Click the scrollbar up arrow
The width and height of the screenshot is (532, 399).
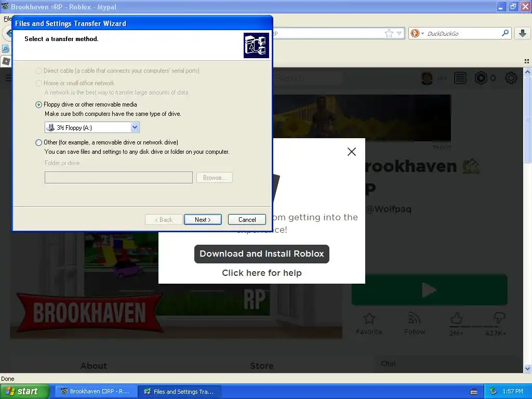[x=527, y=72]
